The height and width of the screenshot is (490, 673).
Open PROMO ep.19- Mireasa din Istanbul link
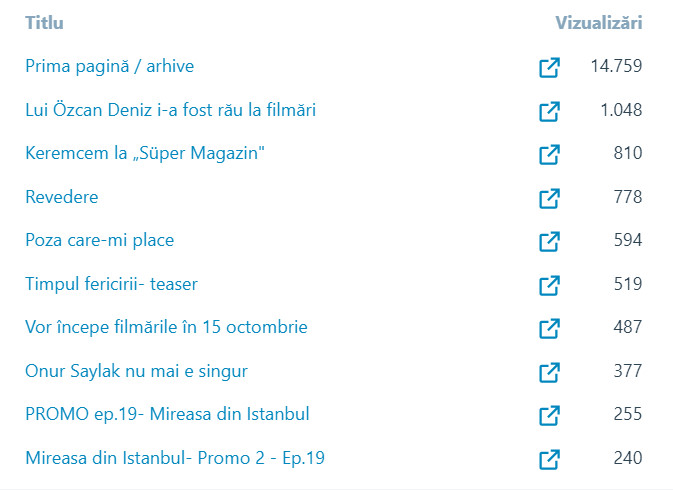click(167, 415)
